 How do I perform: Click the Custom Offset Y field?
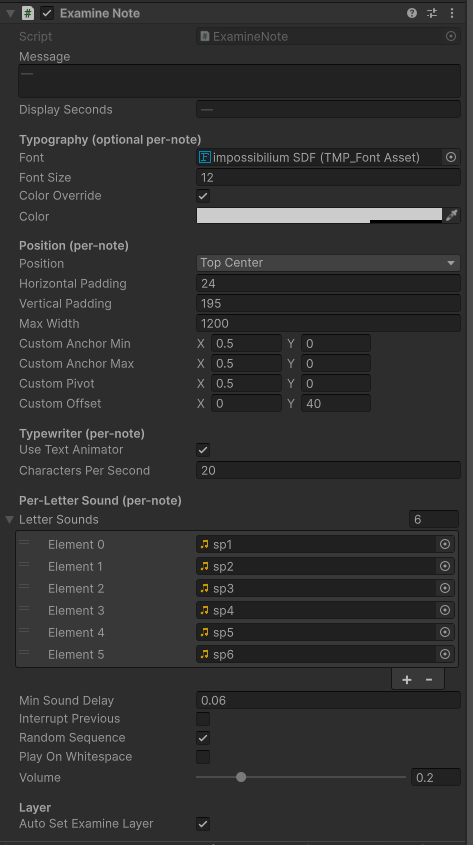coord(336,403)
